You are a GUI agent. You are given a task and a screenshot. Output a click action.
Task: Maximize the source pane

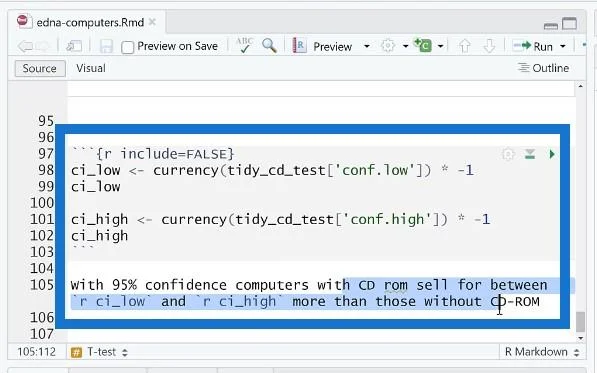pyautogui.click(x=570, y=23)
